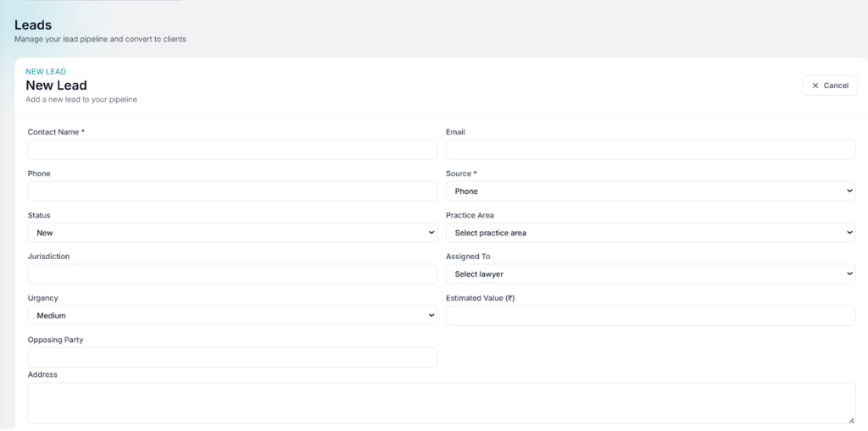Focus the Contact Name input field
Image resolution: width=868 pixels, height=431 pixels.
point(231,150)
